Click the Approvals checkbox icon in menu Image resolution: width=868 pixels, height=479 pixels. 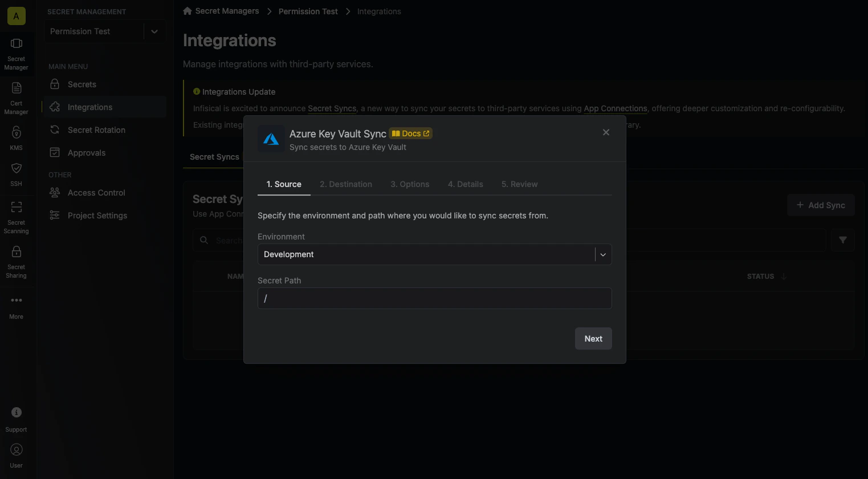pos(55,152)
